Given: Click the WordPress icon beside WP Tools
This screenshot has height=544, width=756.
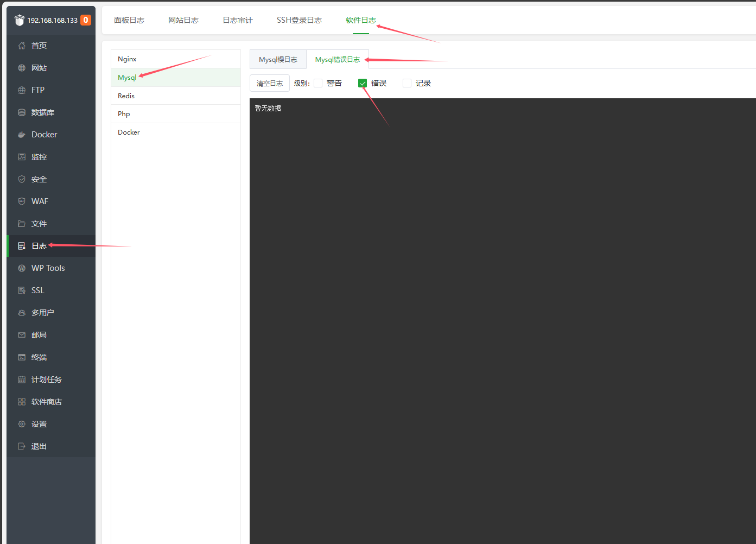Looking at the screenshot, I should click(22, 268).
